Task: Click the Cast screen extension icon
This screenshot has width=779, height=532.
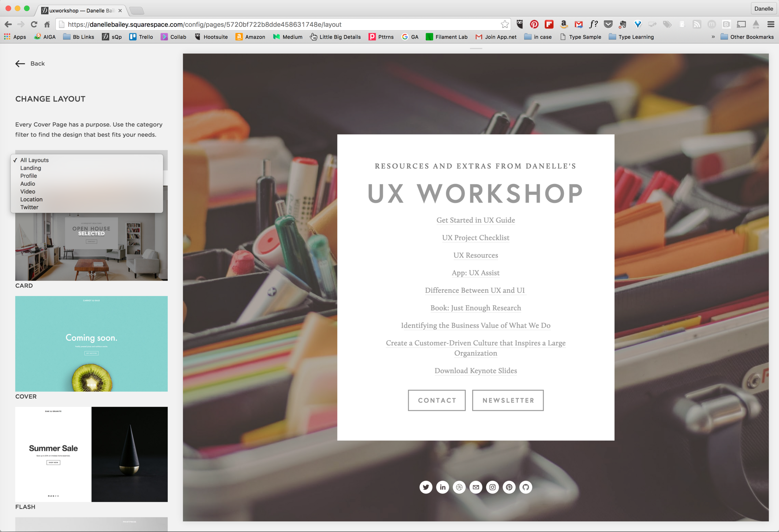Action: coord(741,24)
